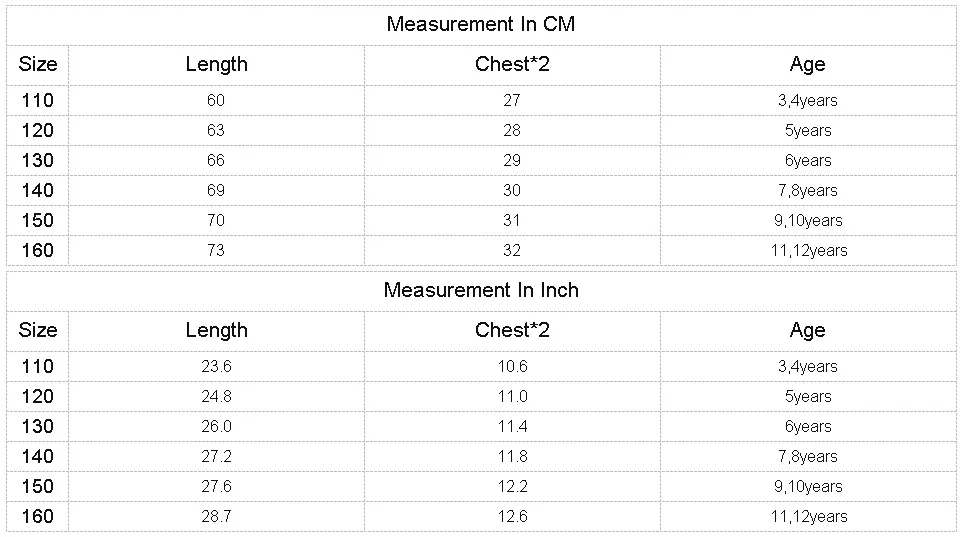Select the Age column header in CM table
This screenshot has width=962, height=537.
tap(808, 65)
